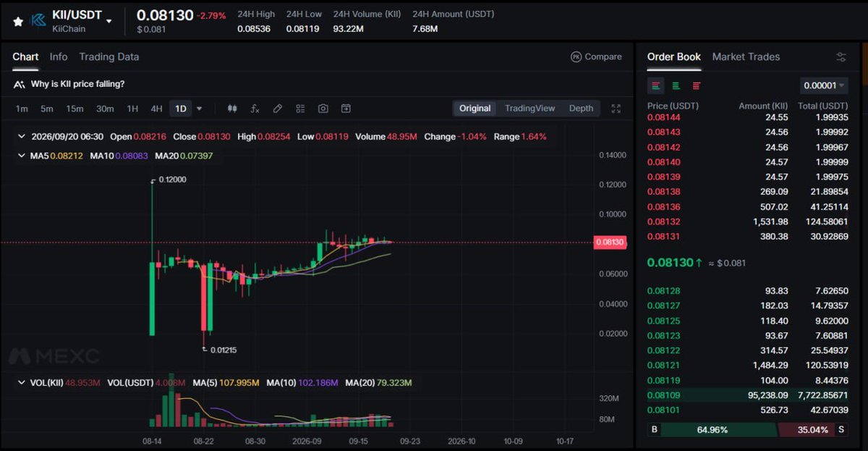868x451 pixels.
Task: Click the 0.01215 low price marker
Action: tap(224, 350)
